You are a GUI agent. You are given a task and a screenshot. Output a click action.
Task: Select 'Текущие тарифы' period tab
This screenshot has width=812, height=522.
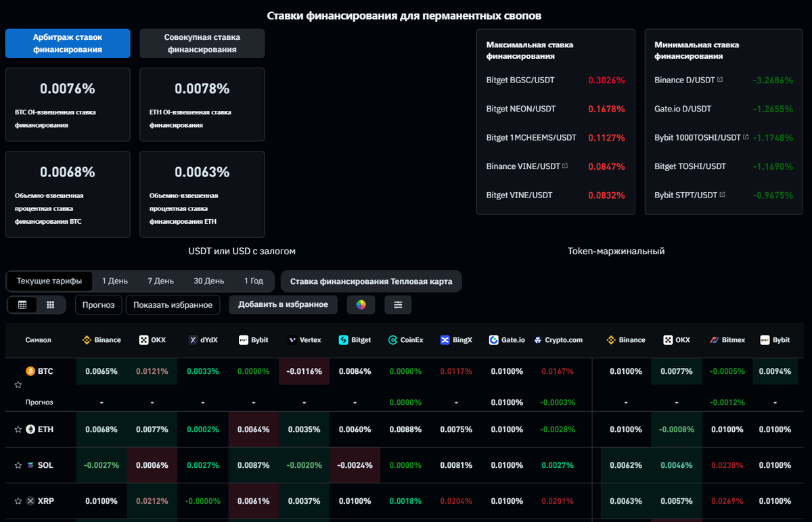tap(49, 281)
